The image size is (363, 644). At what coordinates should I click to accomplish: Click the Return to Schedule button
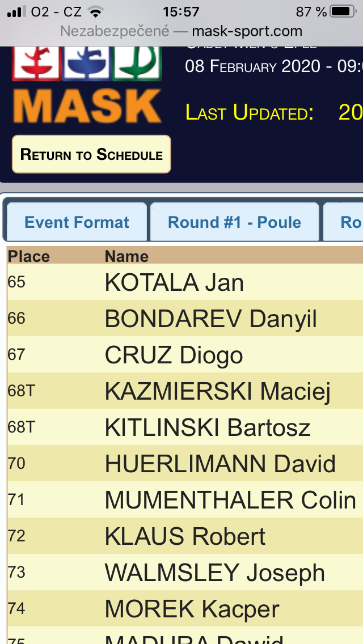click(91, 154)
